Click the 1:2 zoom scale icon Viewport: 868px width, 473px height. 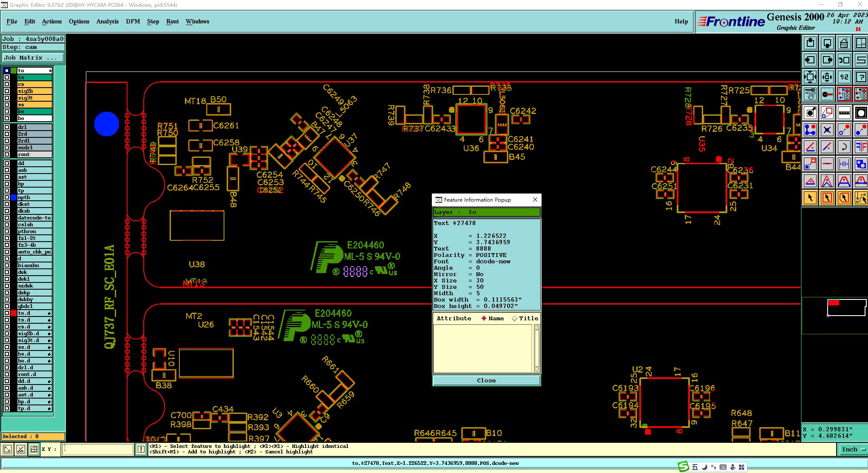click(844, 77)
